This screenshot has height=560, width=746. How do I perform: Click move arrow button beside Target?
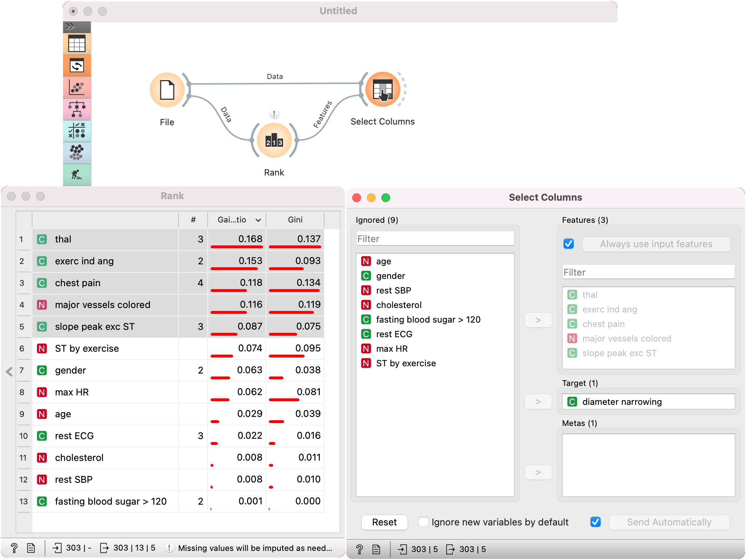538,402
